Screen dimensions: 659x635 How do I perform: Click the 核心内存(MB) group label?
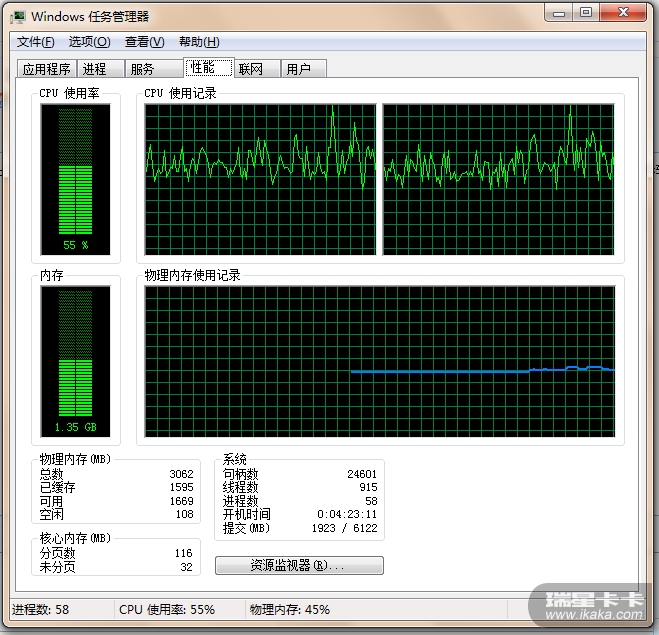point(75,538)
